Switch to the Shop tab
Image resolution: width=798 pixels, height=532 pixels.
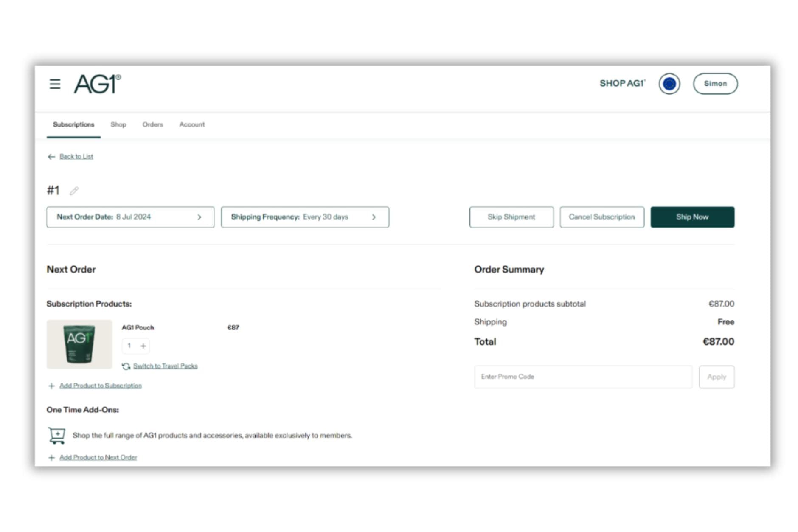[x=118, y=125]
